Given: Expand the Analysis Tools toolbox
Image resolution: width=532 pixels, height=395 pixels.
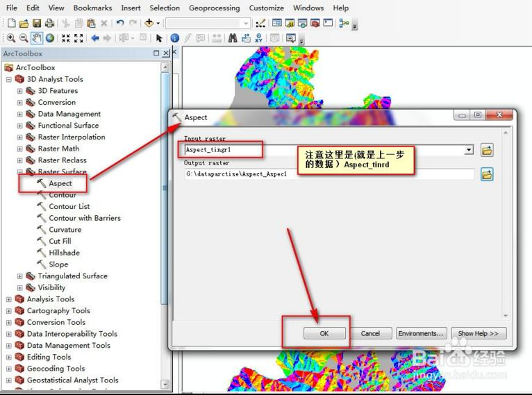Looking at the screenshot, I should [x=9, y=299].
